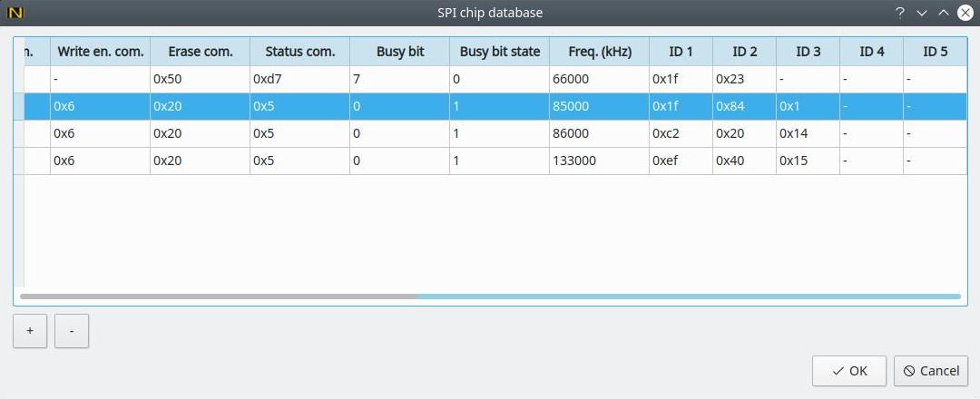Minimize the dialog using the title bar down arrow
Screen dimensions: 980x399
click(x=922, y=13)
